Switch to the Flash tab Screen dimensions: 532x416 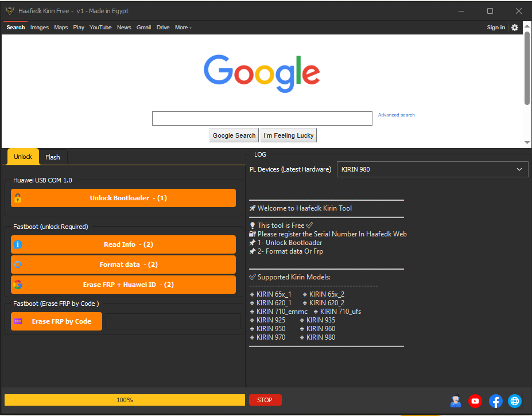point(53,157)
